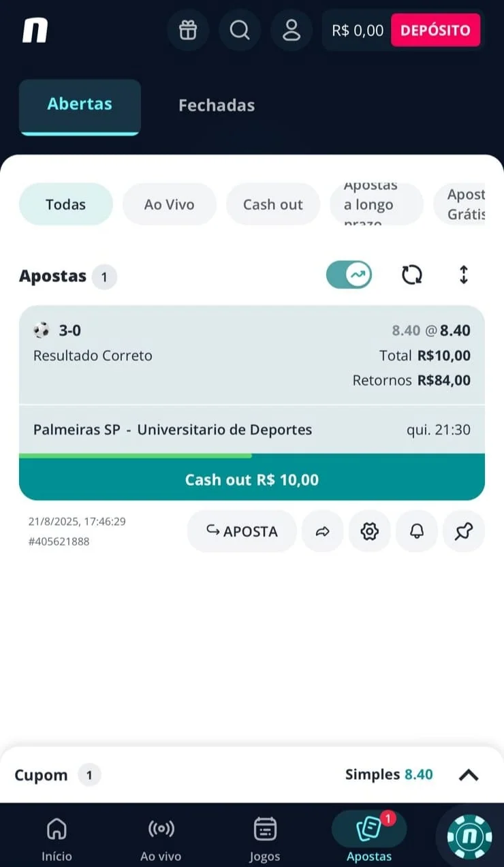Switch to the Fechadas tab
Viewport: 504px width, 867px height.
[x=216, y=106]
